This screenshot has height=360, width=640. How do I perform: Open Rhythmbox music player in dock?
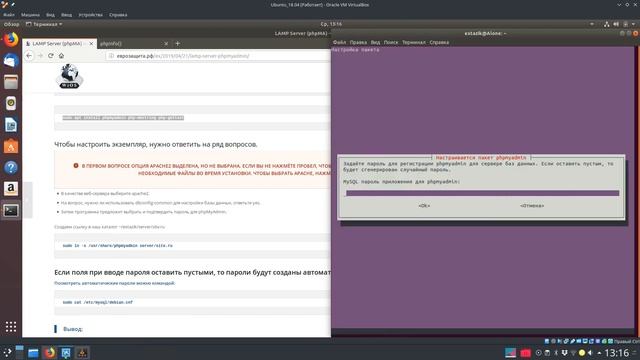pyautogui.click(x=11, y=103)
